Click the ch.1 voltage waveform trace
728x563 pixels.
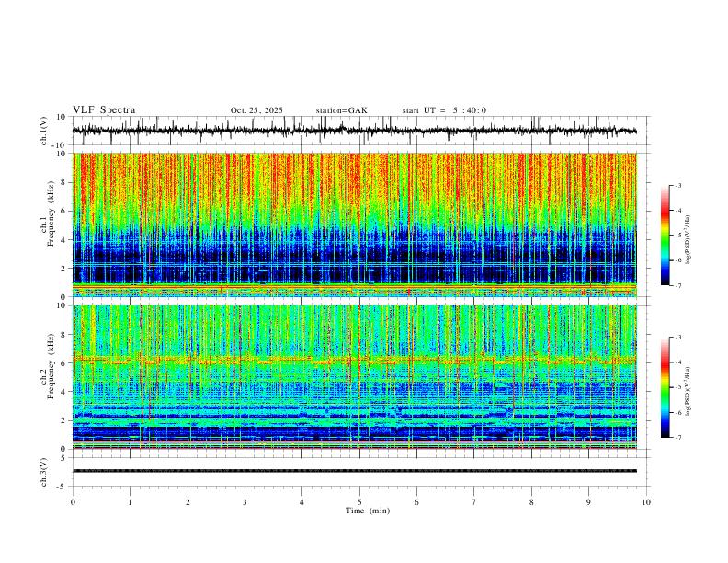354,131
